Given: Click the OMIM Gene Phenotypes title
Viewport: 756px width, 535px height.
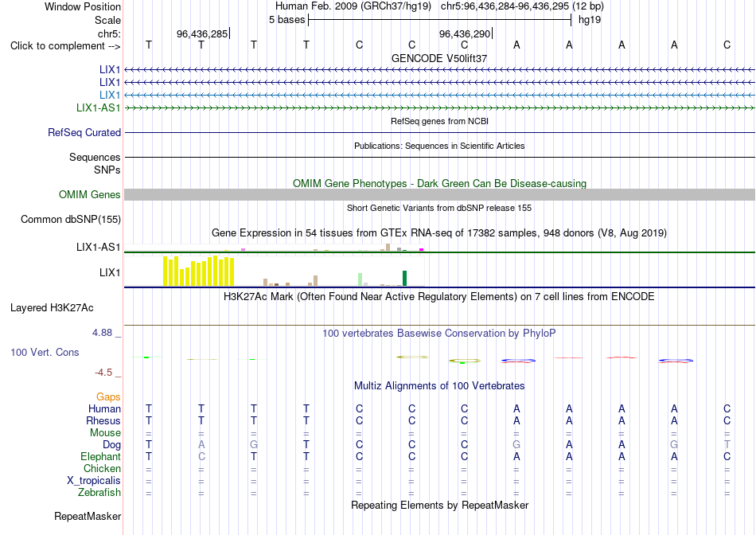Looking at the screenshot, I should click(x=439, y=183).
